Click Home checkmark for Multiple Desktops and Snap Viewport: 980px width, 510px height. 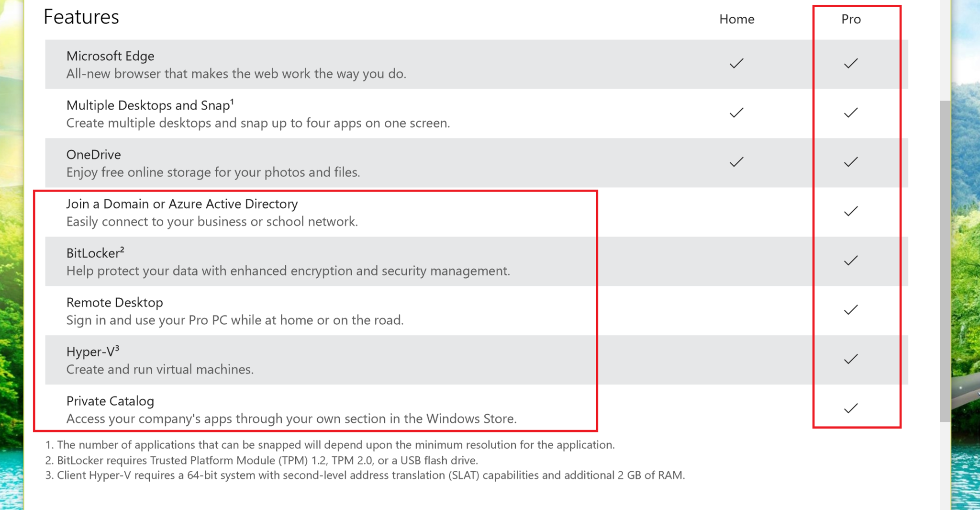click(736, 113)
